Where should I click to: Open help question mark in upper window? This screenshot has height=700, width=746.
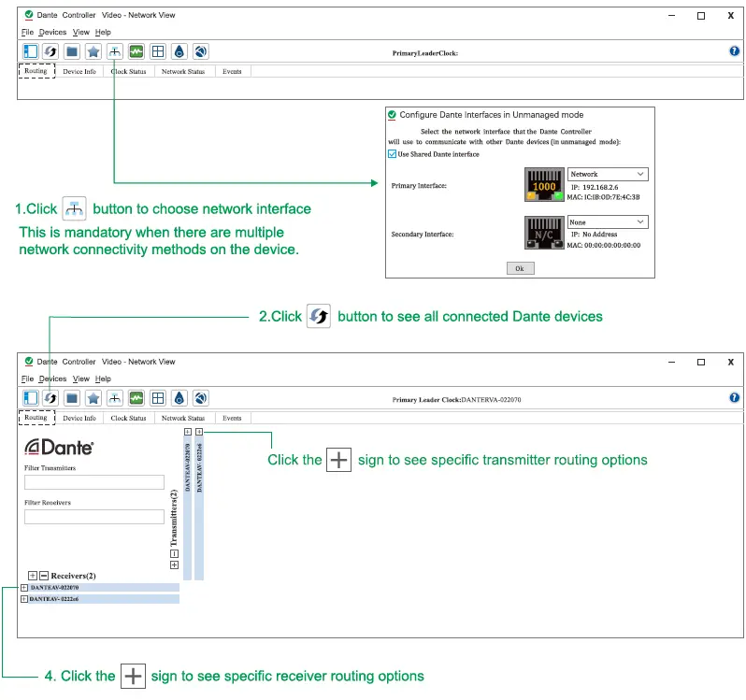click(735, 50)
